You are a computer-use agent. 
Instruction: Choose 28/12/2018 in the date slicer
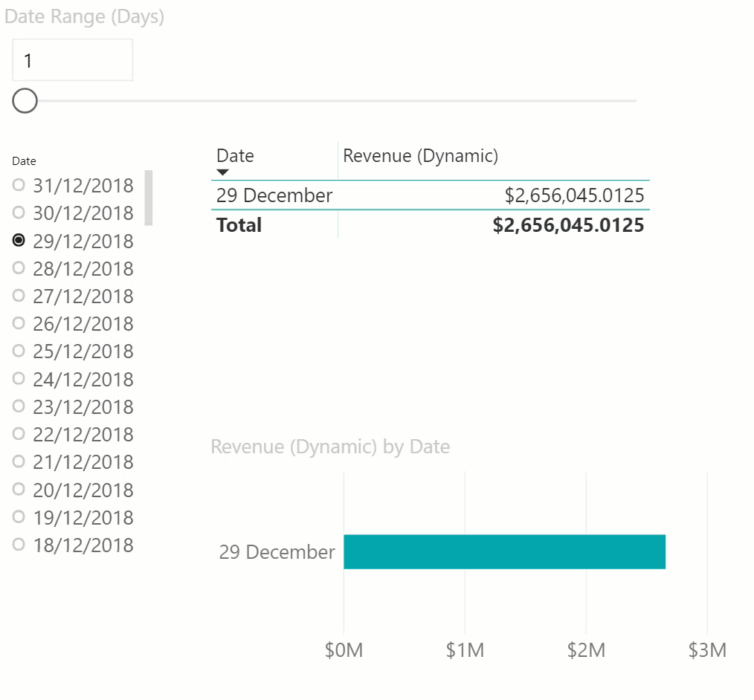[19, 268]
